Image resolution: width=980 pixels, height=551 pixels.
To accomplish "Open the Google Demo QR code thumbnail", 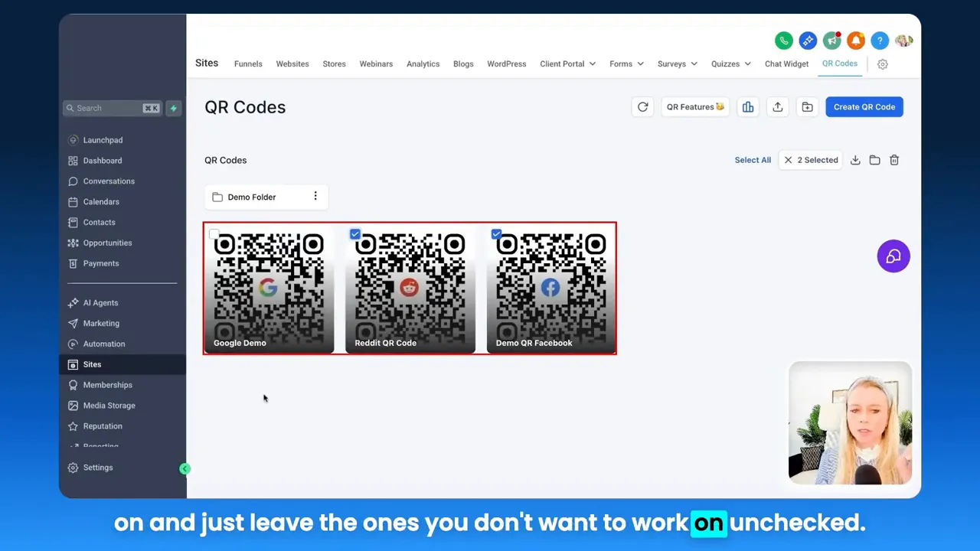I will click(x=269, y=289).
